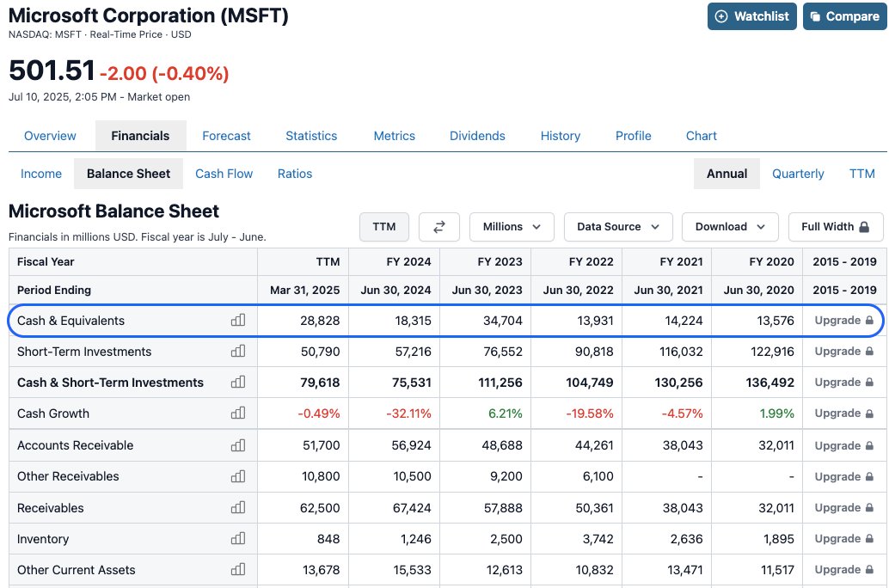Click the FY 2024 column header
Screen dimensions: 889x588
pyautogui.click(x=408, y=261)
